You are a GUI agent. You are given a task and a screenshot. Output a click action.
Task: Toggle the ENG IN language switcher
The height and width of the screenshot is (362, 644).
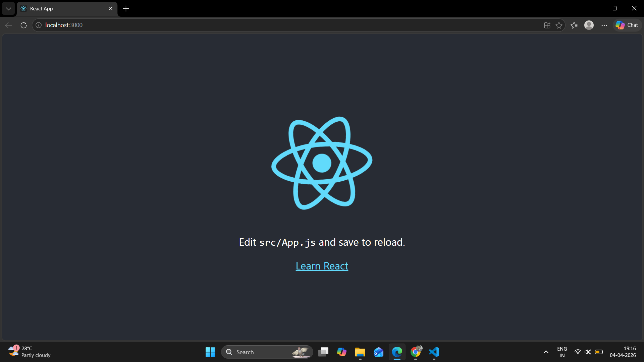(562, 352)
